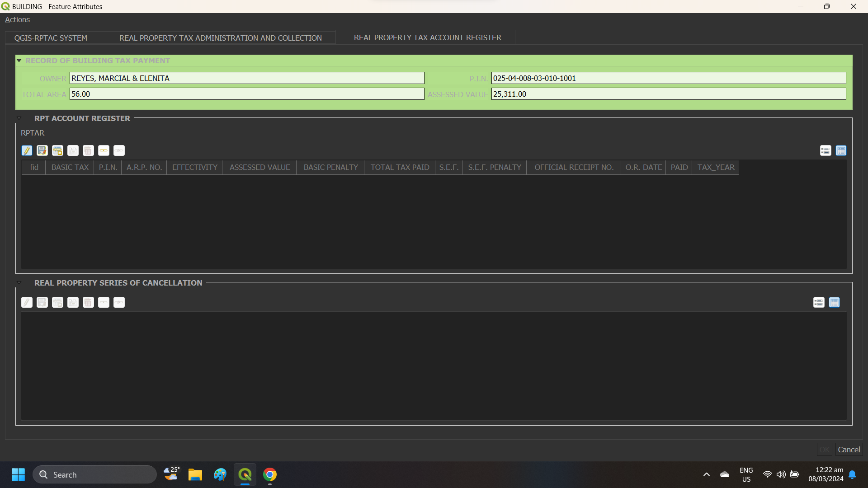Screen dimensions: 868x488
Task: Switch to the QGIS-RPTAC SYSTEM tab
Action: (51, 38)
